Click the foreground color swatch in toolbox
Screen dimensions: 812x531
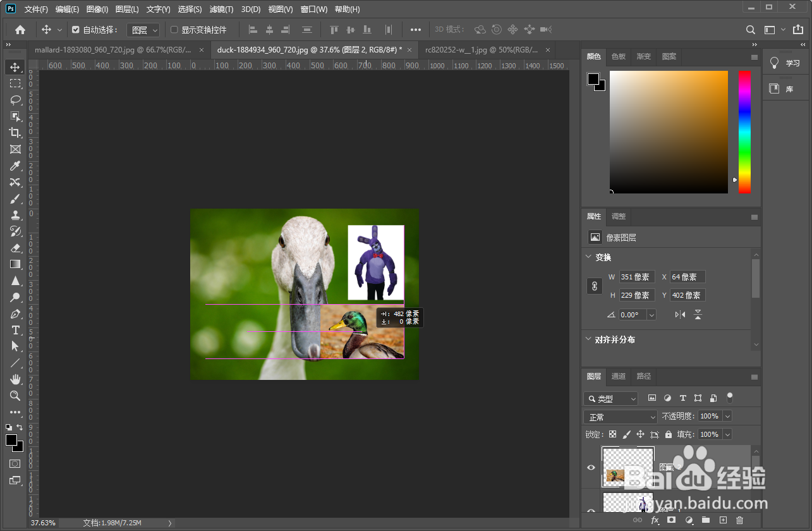[11, 440]
